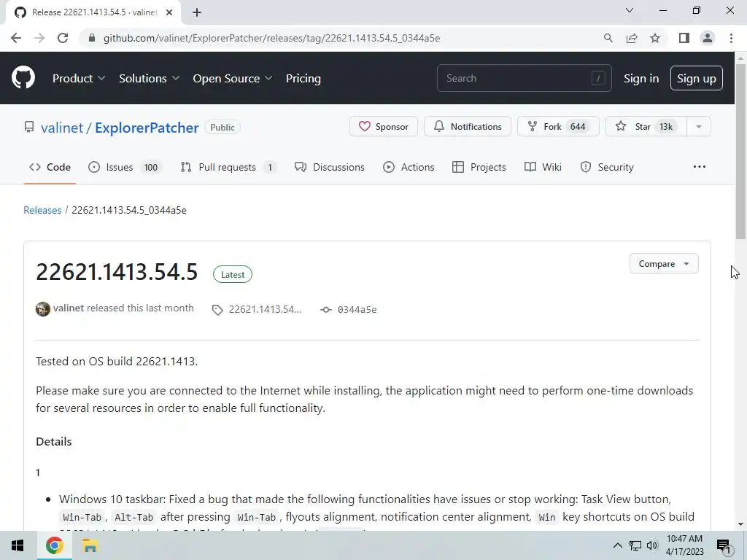This screenshot has height=560, width=747.
Task: Go forward with the browser forward arrow
Action: [39, 38]
